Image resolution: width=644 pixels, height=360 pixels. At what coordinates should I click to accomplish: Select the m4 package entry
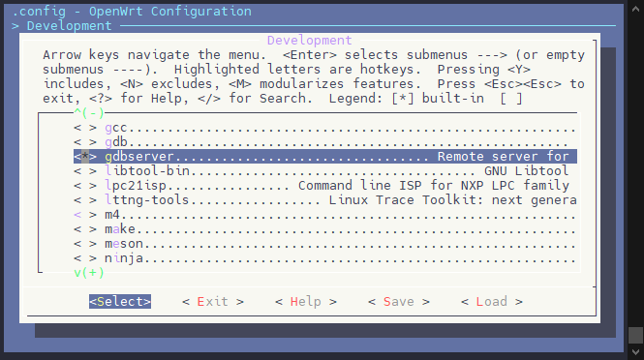[x=325, y=215]
